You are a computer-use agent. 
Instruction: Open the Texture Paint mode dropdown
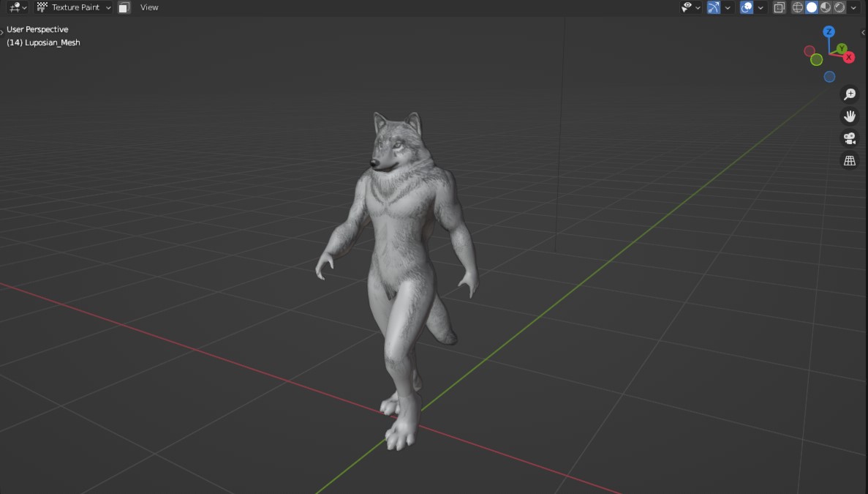point(74,7)
